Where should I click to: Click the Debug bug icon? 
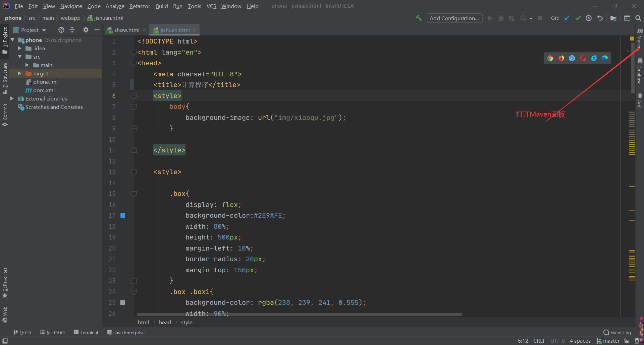pyautogui.click(x=501, y=18)
